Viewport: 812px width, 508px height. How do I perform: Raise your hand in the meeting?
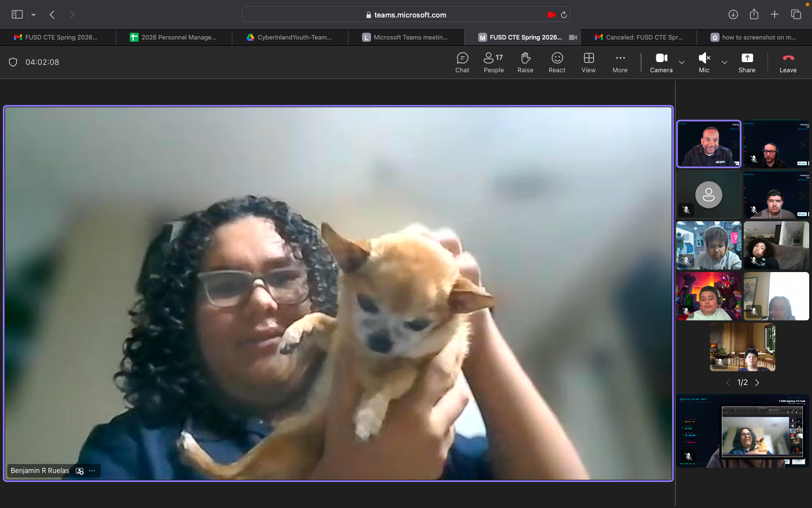tap(525, 62)
